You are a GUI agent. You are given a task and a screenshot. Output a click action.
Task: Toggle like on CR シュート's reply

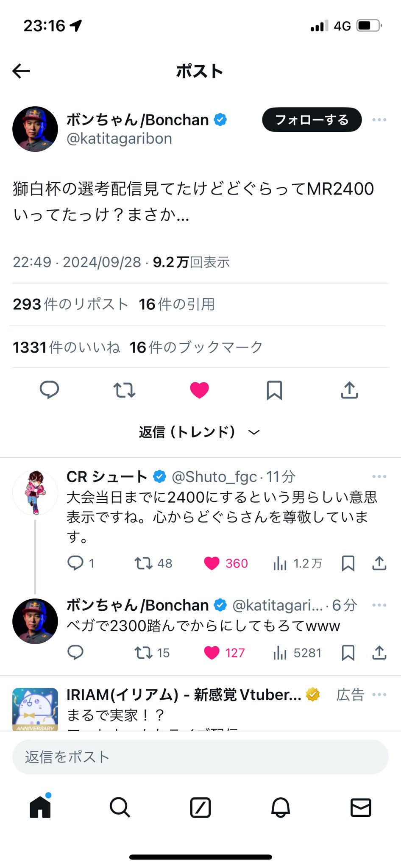[212, 563]
